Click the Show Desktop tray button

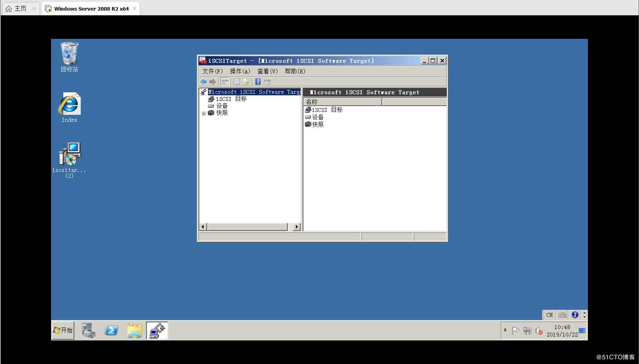(x=582, y=331)
